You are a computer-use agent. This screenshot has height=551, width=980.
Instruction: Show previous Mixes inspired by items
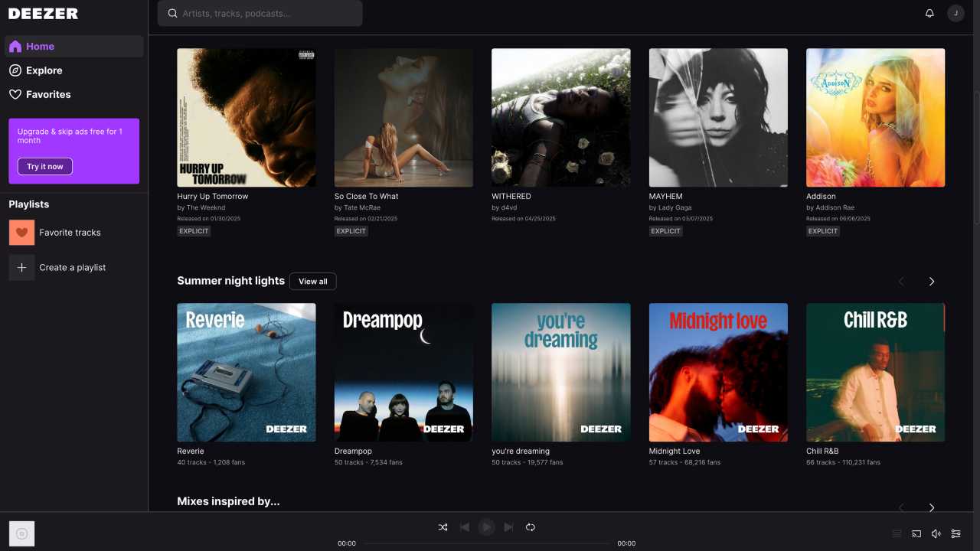coord(901,507)
